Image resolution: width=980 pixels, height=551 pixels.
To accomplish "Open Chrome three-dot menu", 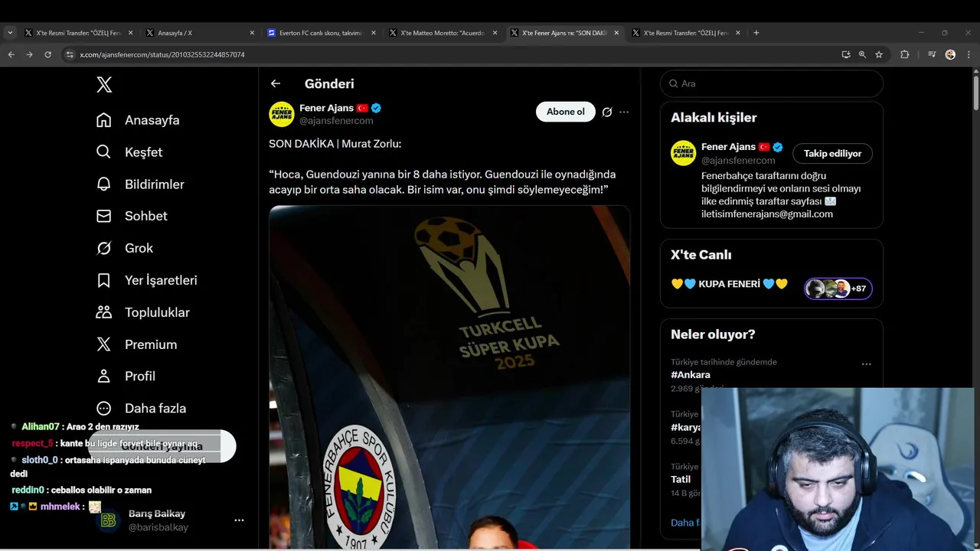I will pyautogui.click(x=967, y=54).
